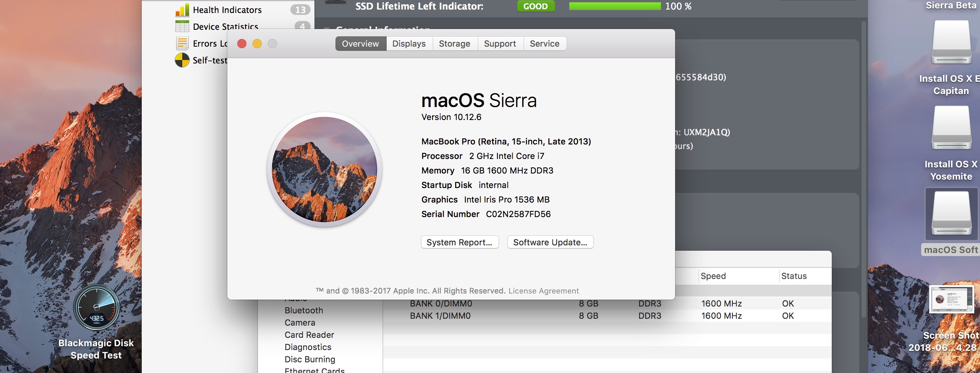Minimize the About This Mac window
The width and height of the screenshot is (980, 373).
point(257,44)
